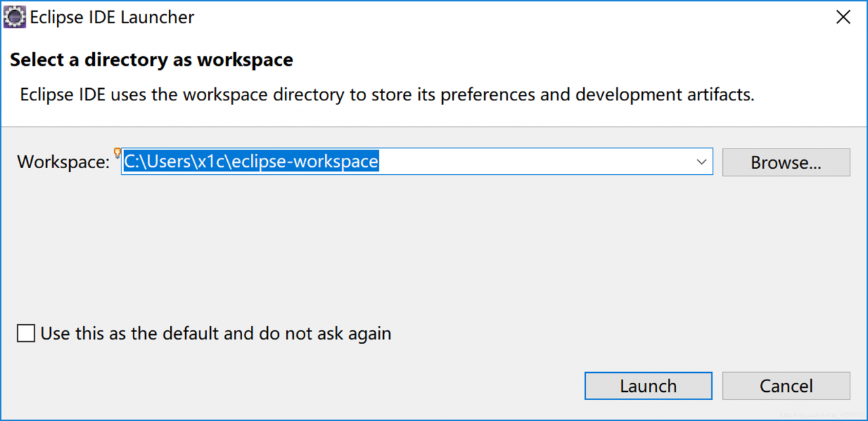Click the empty title bar area
The height and width of the screenshot is (421, 868).
click(509, 18)
